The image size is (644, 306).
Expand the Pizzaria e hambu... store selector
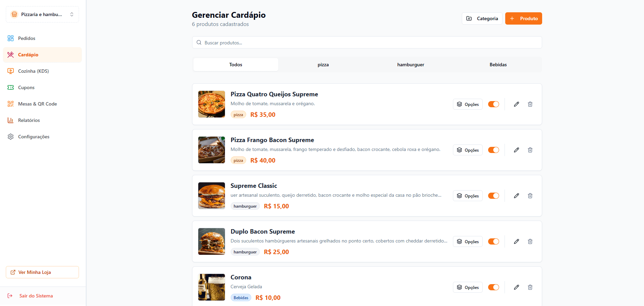click(42, 14)
